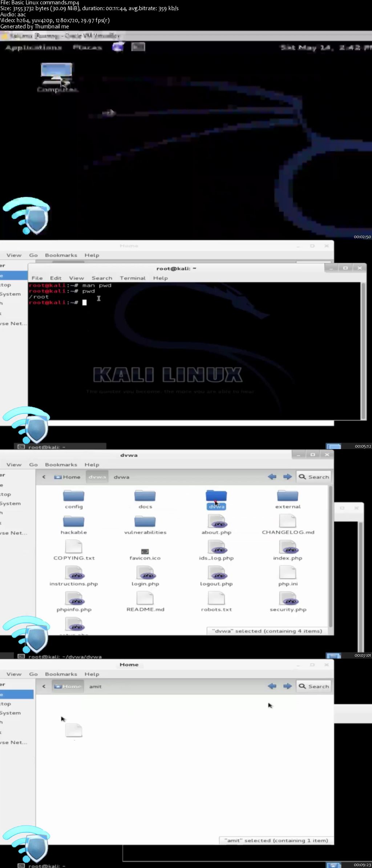
Task: Expand the path chevron in the amit path window
Action: click(x=44, y=686)
